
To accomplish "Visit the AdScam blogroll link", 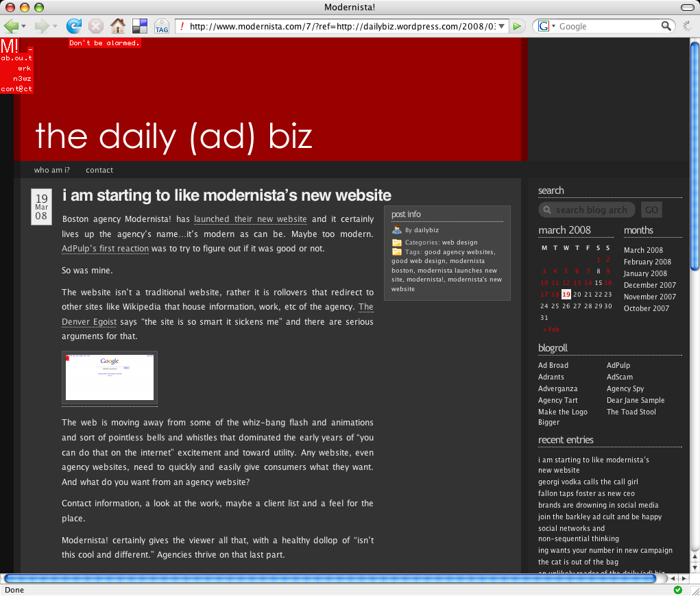I will (x=620, y=377).
